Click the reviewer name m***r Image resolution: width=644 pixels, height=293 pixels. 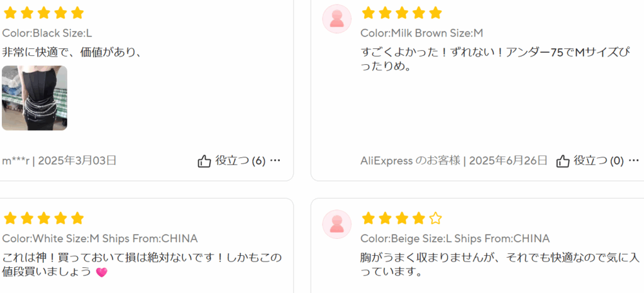16,160
